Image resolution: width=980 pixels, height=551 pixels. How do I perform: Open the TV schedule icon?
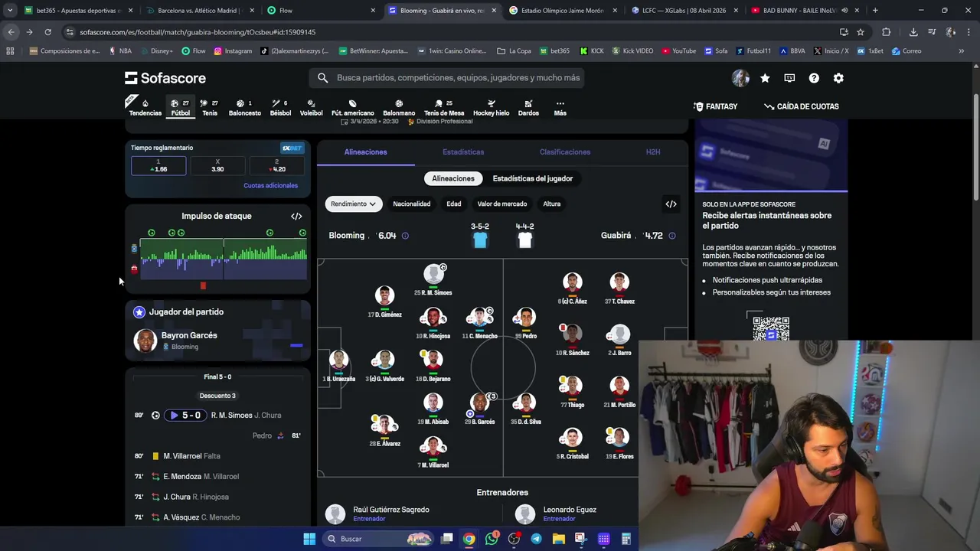click(x=789, y=78)
